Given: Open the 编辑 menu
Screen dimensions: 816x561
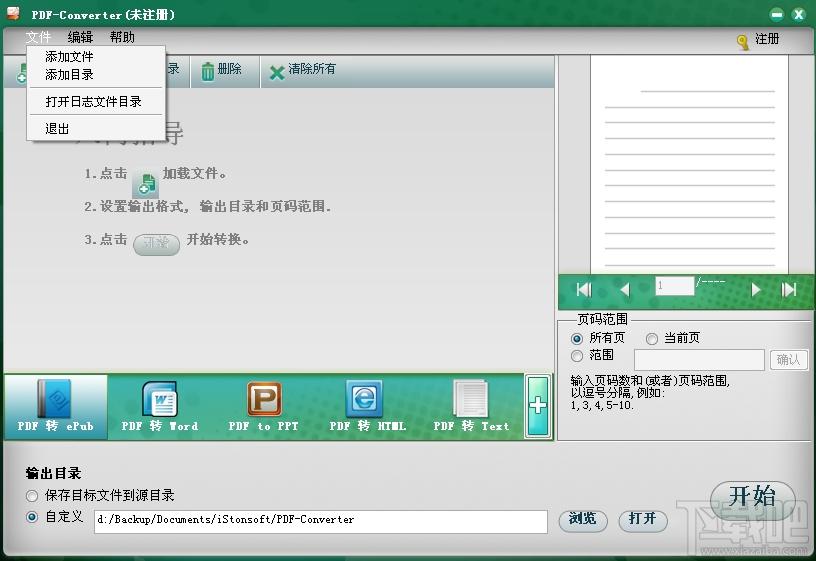Looking at the screenshot, I should tap(81, 37).
